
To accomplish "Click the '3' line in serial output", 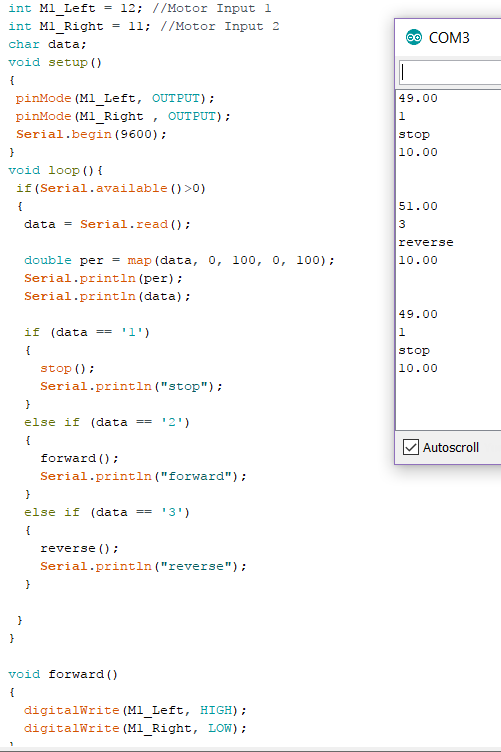I will [402, 224].
